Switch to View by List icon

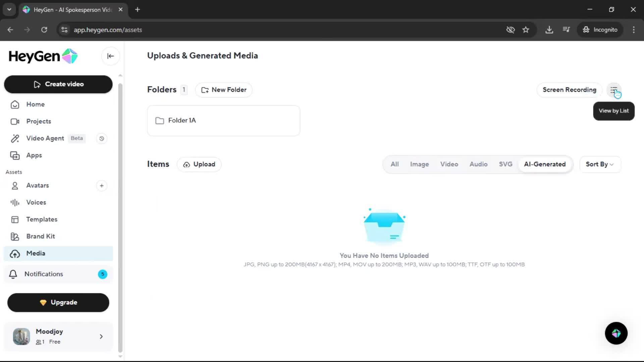click(x=613, y=90)
